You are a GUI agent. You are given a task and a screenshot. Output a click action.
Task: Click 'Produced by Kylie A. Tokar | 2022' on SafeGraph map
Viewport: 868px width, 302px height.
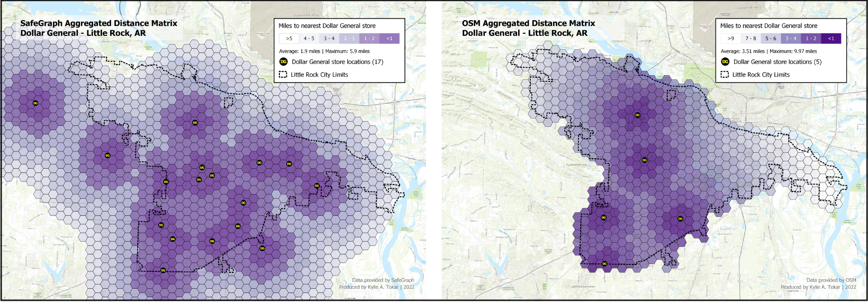(x=377, y=287)
